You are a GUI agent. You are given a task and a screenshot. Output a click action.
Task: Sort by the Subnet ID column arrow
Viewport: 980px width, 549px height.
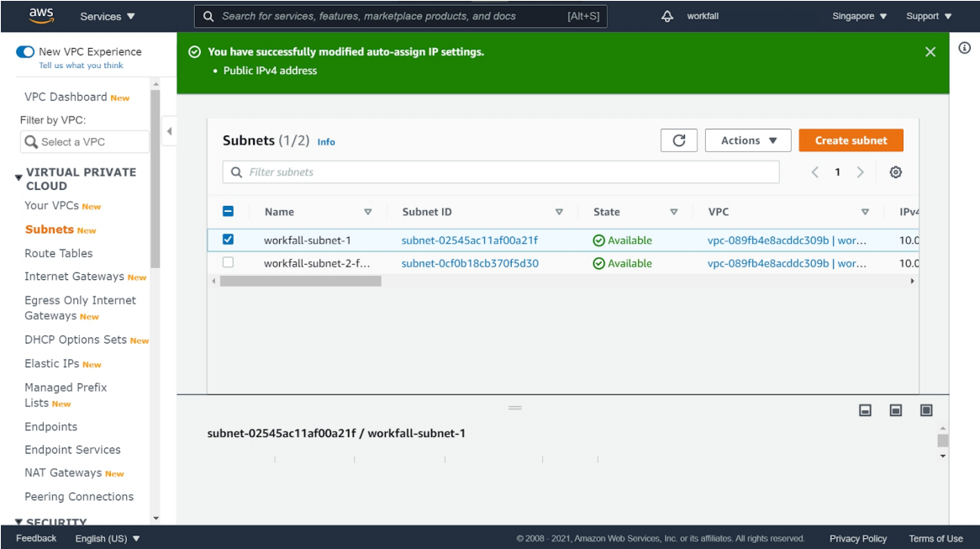click(x=560, y=212)
